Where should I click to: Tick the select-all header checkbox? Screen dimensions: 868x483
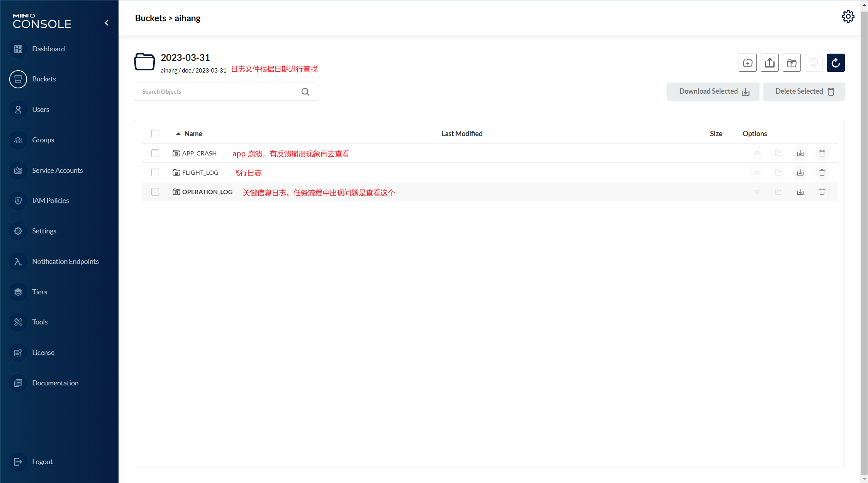[155, 133]
